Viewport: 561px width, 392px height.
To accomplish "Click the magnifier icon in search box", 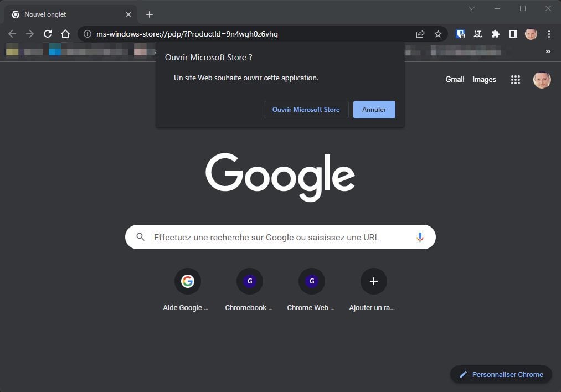I will [x=141, y=237].
